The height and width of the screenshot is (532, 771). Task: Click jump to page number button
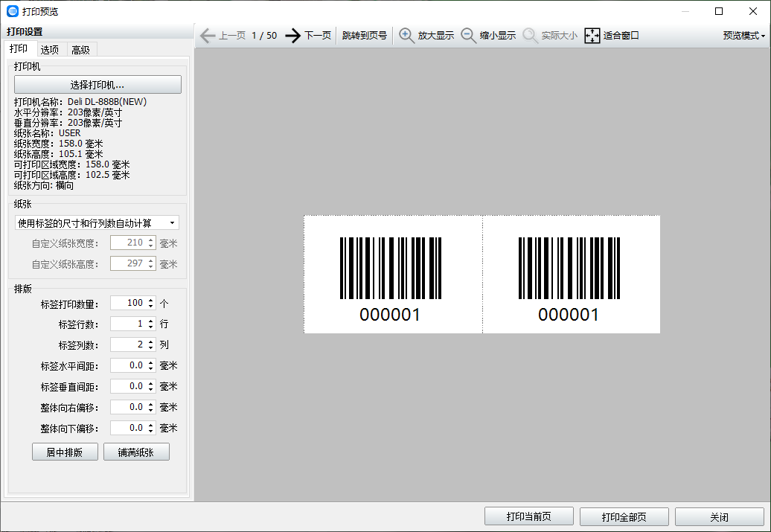pyautogui.click(x=364, y=35)
